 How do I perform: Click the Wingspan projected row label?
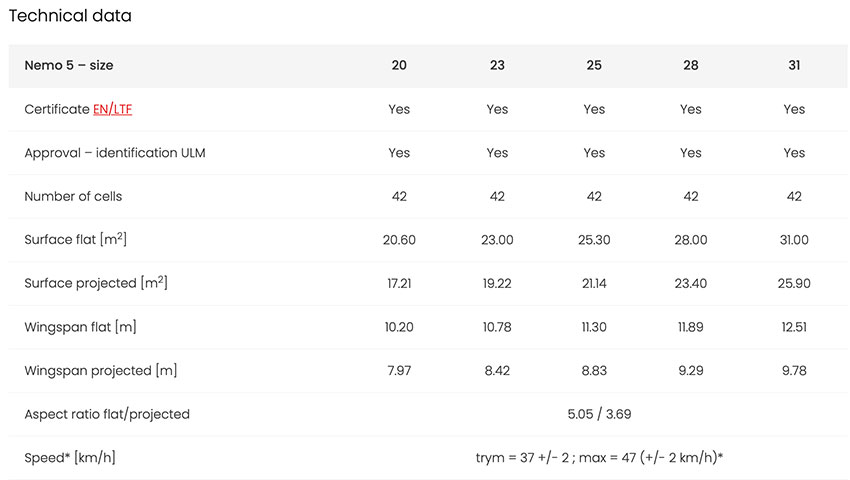click(x=101, y=370)
